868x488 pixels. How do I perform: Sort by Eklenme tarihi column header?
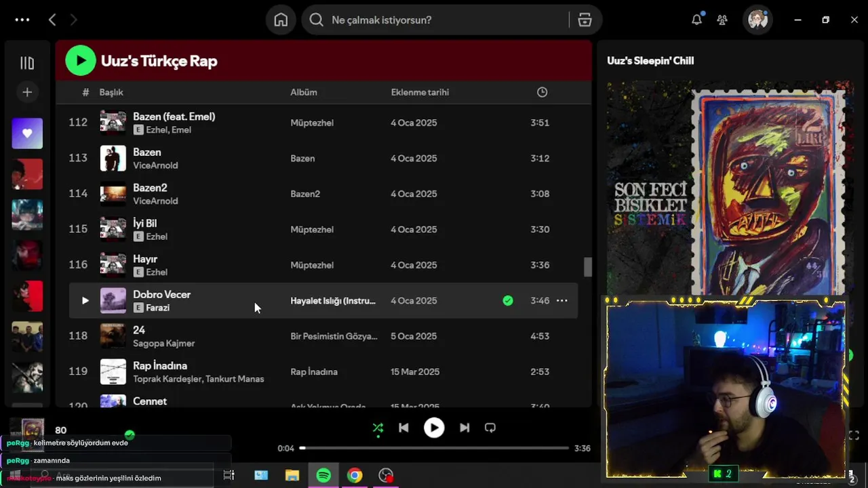coord(420,92)
